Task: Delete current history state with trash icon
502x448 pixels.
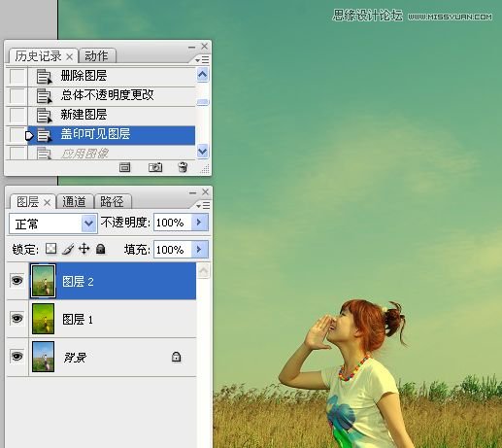Action: [183, 167]
